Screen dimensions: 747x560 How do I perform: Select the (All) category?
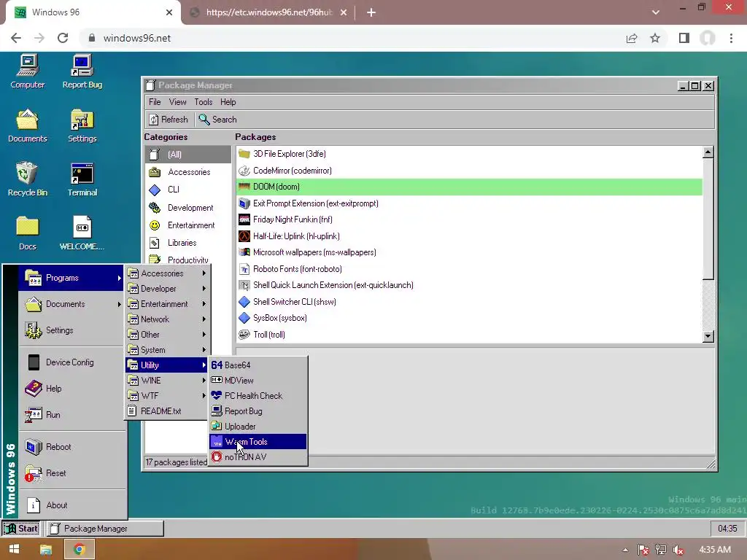pos(188,155)
